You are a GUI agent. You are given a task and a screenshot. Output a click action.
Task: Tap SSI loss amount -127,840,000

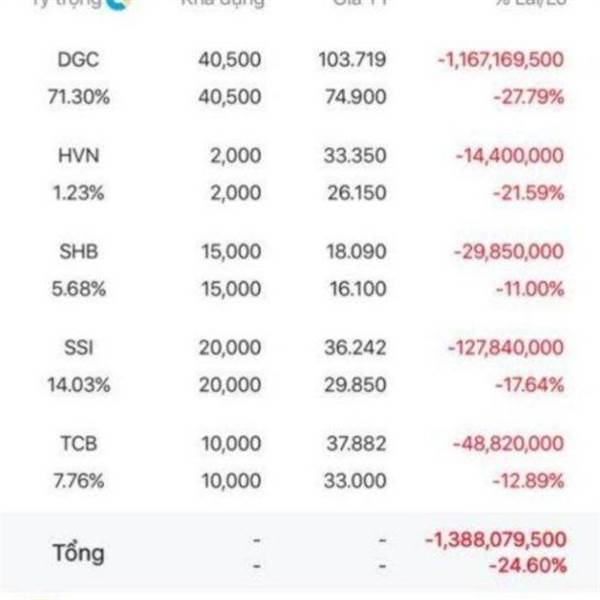pyautogui.click(x=507, y=348)
